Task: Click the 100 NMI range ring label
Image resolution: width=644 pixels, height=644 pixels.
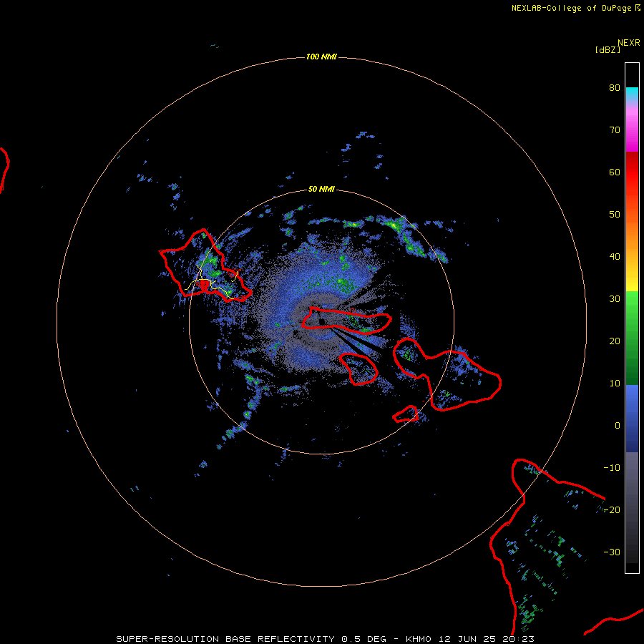Action: [x=321, y=57]
